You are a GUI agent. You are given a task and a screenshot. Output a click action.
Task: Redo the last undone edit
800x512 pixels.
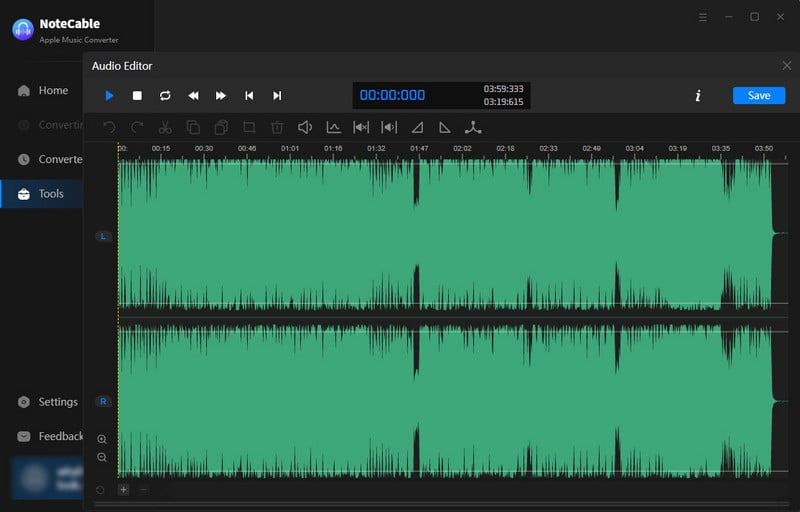(137, 127)
